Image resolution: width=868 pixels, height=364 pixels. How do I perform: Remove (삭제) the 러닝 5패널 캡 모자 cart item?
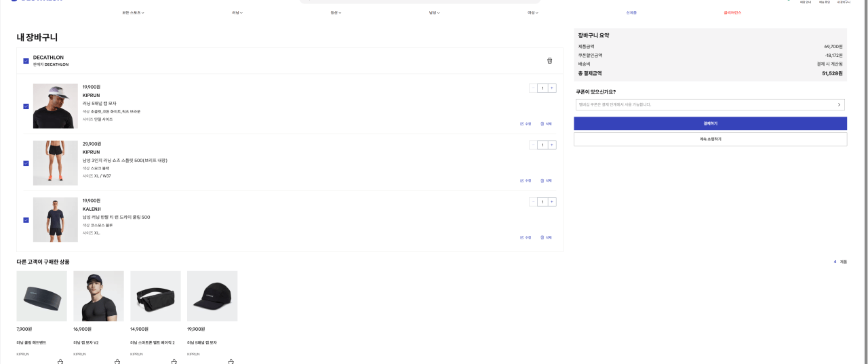pyautogui.click(x=546, y=123)
